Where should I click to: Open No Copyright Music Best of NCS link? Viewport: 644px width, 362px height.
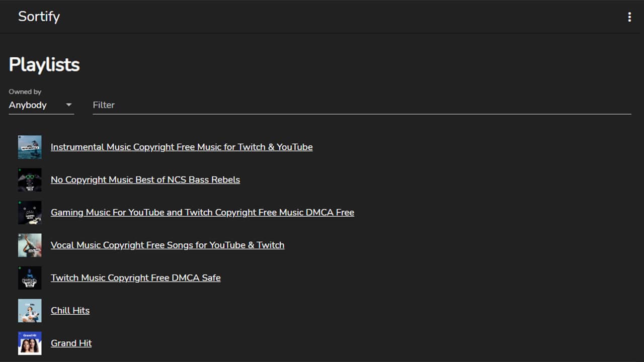(x=145, y=179)
